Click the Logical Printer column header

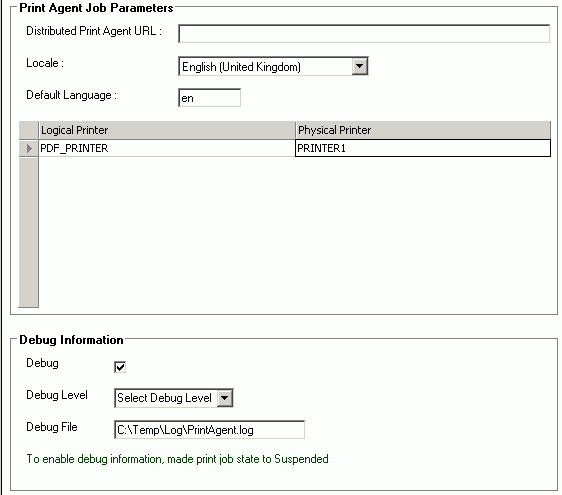coord(167,130)
